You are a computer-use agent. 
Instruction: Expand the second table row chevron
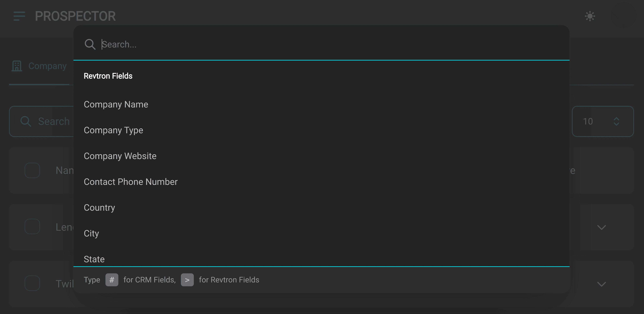click(x=601, y=227)
